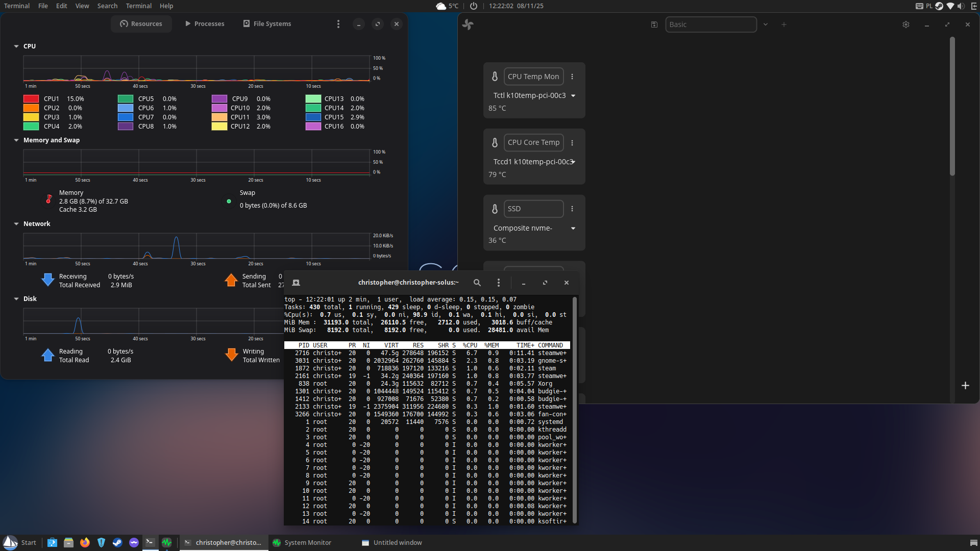The width and height of the screenshot is (980, 551).
Task: Open the Terminal menu in menu bar
Action: pyautogui.click(x=138, y=6)
